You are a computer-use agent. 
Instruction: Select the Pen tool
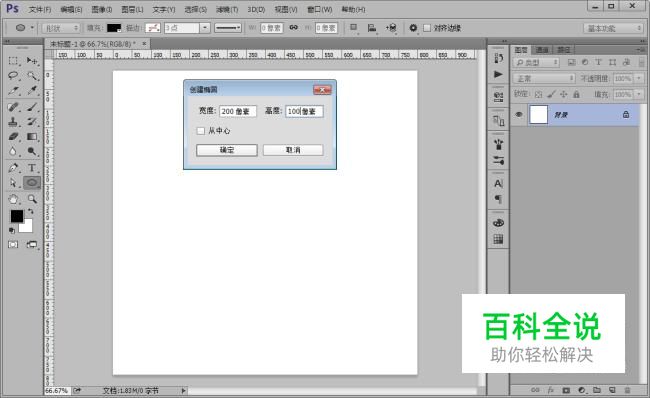coord(13,168)
